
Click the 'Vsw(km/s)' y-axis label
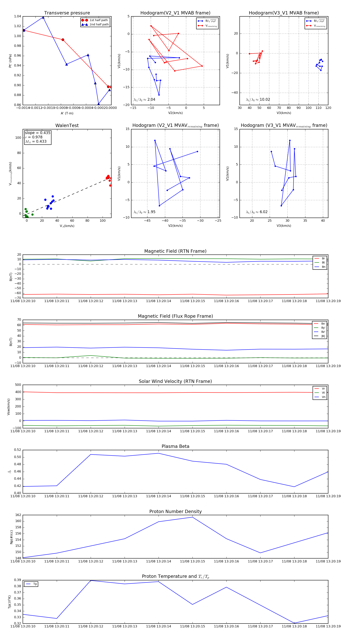[9, 407]
